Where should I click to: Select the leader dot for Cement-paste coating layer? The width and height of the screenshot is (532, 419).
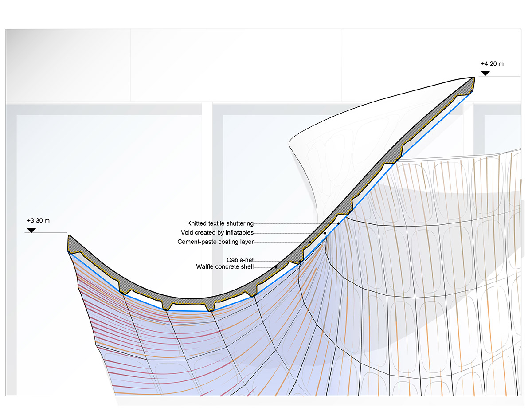[x=309, y=242]
